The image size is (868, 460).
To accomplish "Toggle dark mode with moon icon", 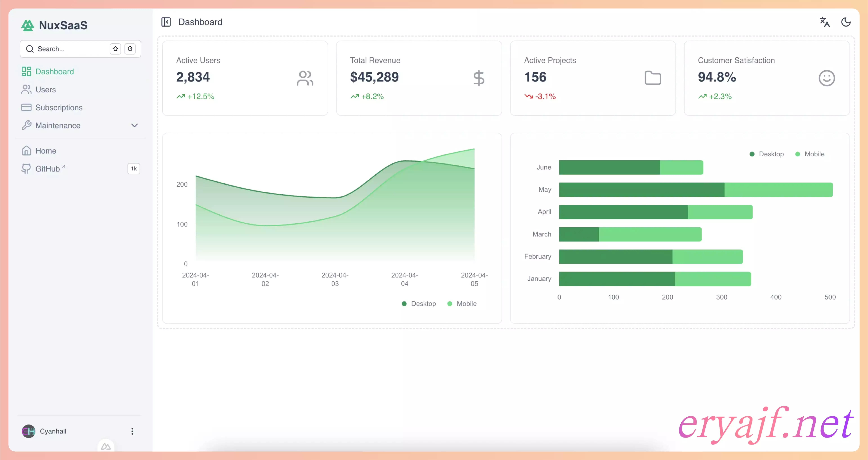I will tap(846, 22).
